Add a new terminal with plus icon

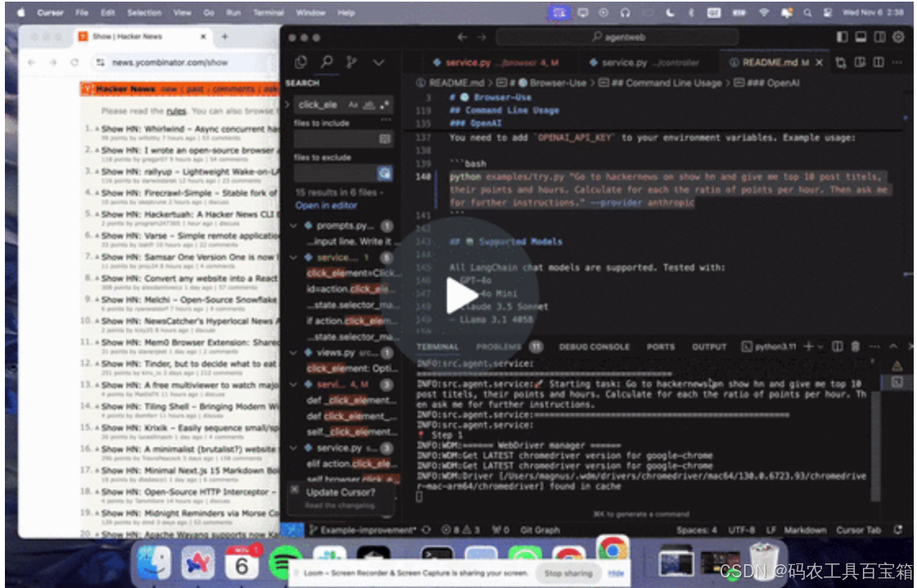point(808,347)
